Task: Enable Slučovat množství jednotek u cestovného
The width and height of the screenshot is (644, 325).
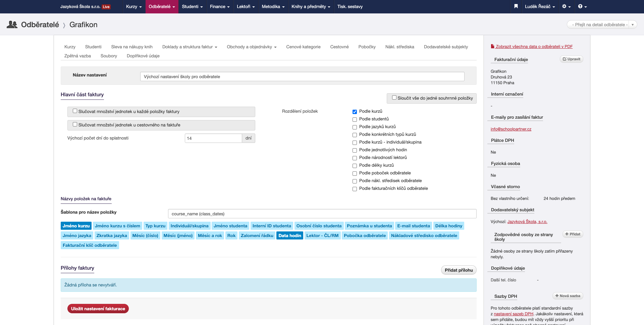Action: [75, 124]
